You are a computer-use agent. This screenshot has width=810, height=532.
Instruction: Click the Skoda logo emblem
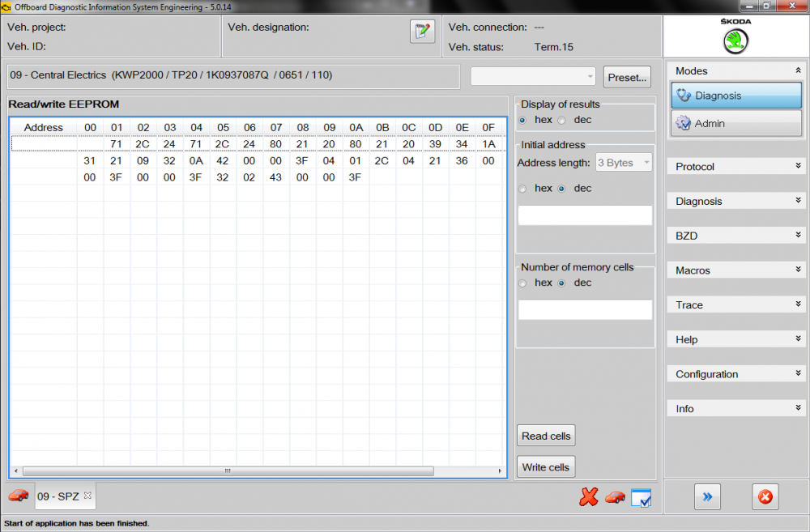(x=735, y=40)
